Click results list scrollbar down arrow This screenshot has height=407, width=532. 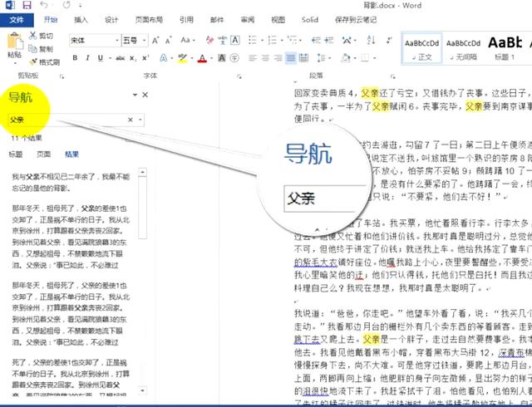[x=143, y=390]
